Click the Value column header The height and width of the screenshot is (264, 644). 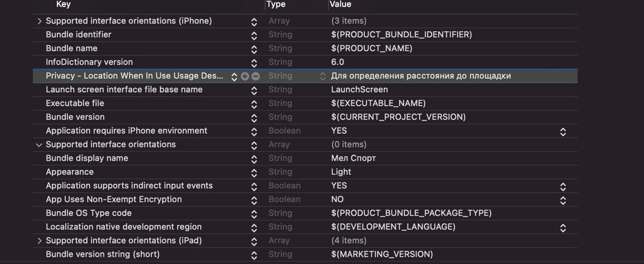tap(340, 5)
